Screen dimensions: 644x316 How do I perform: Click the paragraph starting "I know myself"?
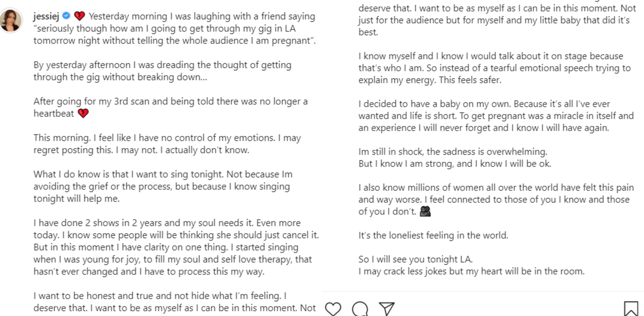(494, 68)
